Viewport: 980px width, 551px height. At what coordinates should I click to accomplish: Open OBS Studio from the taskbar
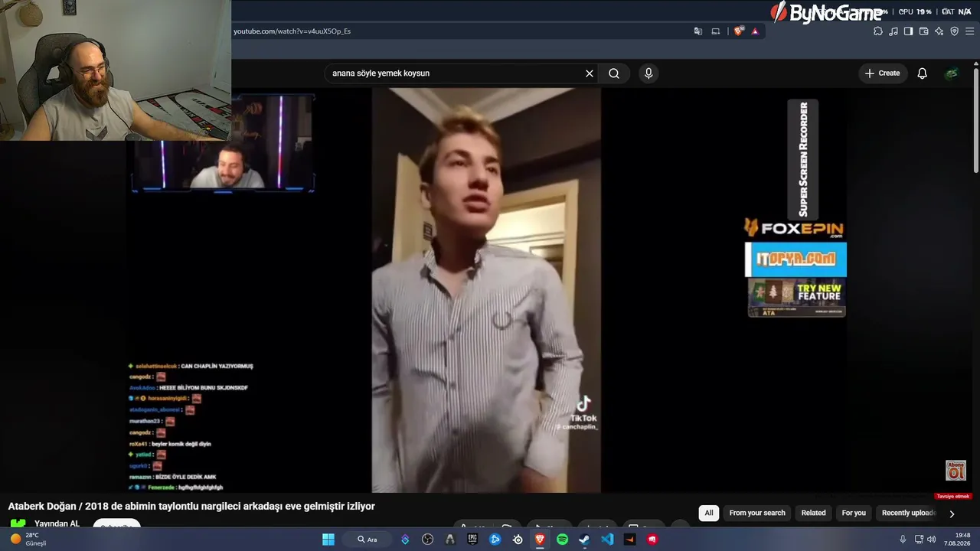pyautogui.click(x=427, y=540)
